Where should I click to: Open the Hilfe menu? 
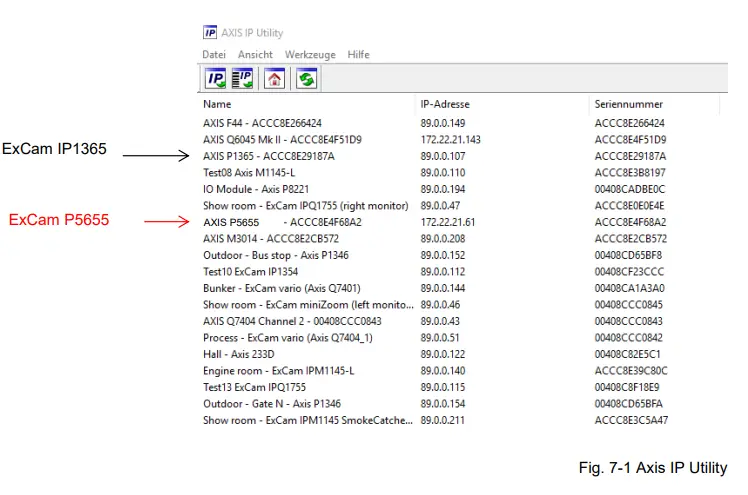[x=358, y=54]
